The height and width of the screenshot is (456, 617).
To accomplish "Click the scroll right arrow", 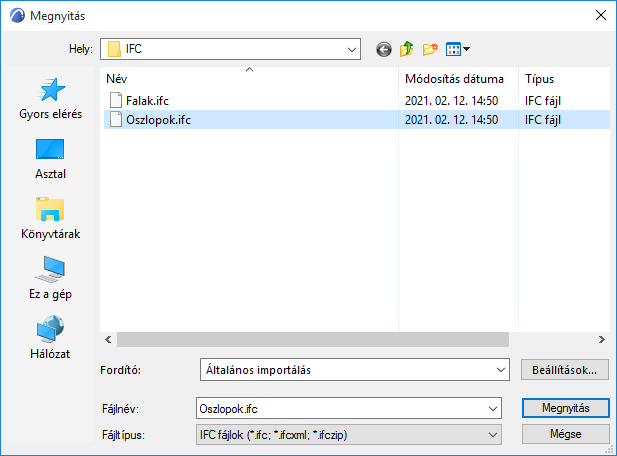I will pos(602,339).
